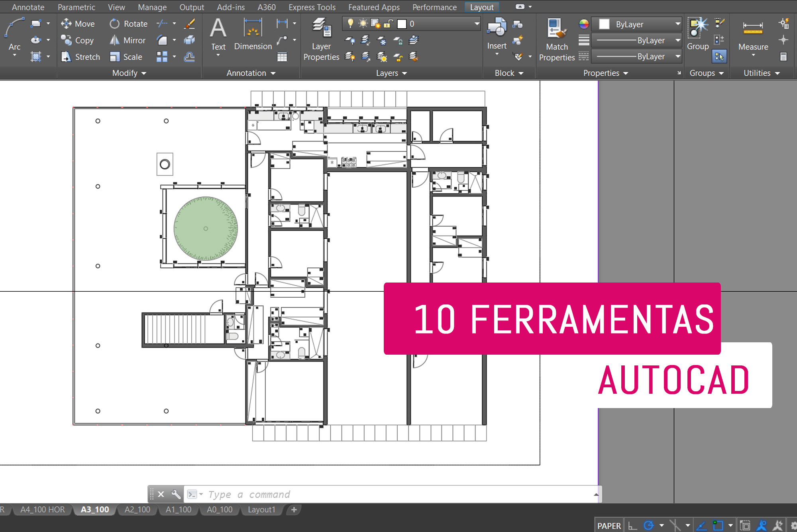The width and height of the screenshot is (797, 532).
Task: Click the object color wheel icon
Action: (584, 24)
